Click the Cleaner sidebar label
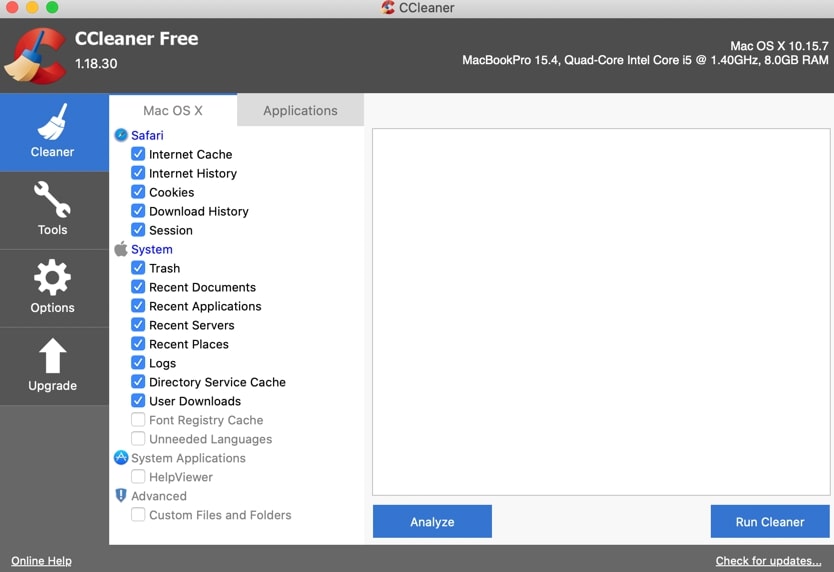The width and height of the screenshot is (834, 572). [x=52, y=152]
